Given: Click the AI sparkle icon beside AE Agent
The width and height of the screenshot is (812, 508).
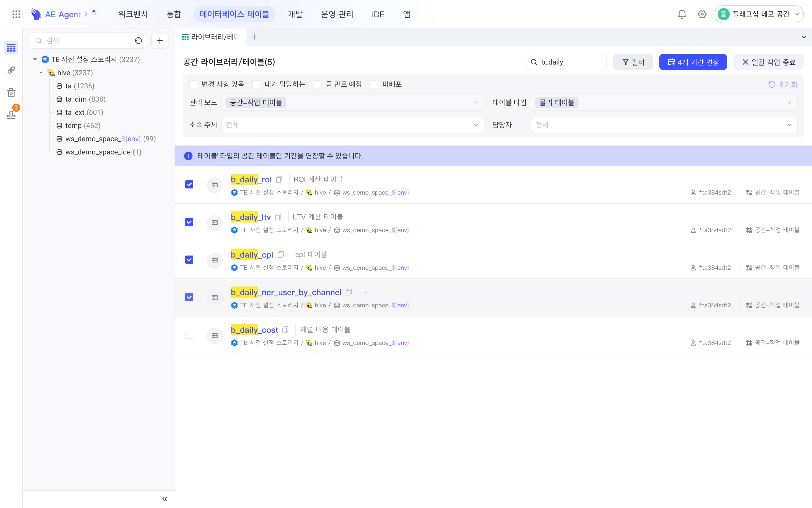Looking at the screenshot, I should point(94,12).
